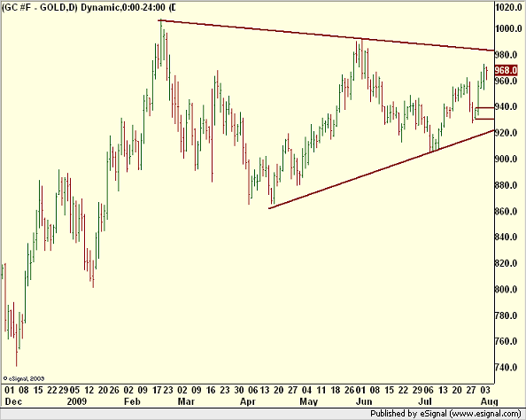Click the current price label 968.0

point(507,70)
